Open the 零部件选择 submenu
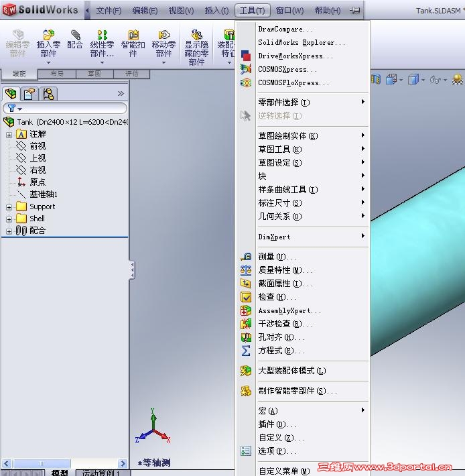465x476 pixels. 304,102
